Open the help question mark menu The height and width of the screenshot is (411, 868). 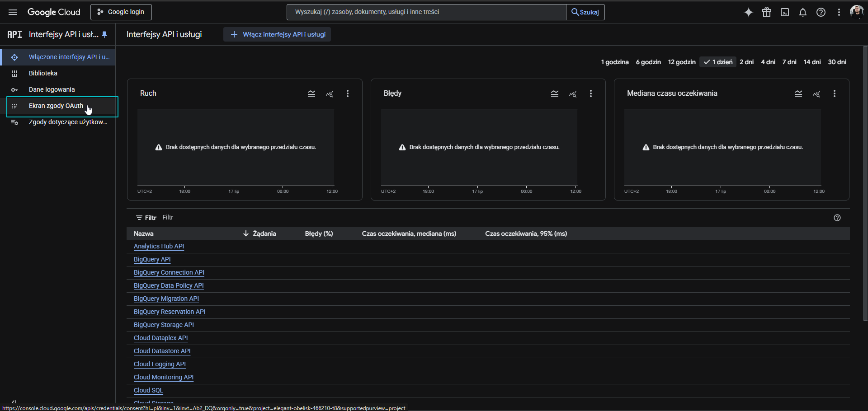tap(821, 12)
